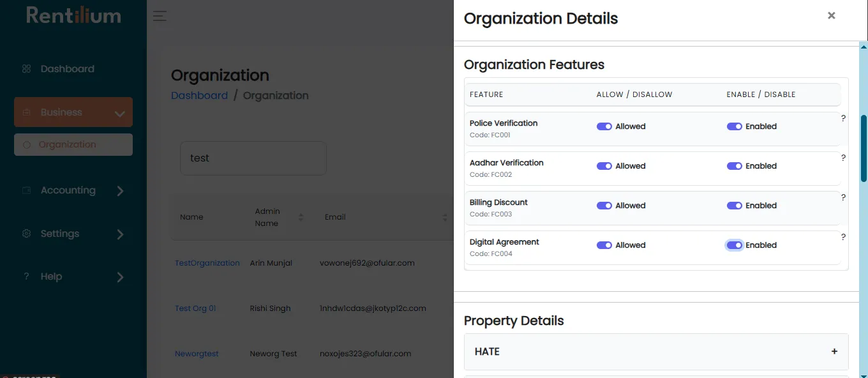The width and height of the screenshot is (868, 378).
Task: Expand the HATE property plus icon
Action: coord(834,351)
